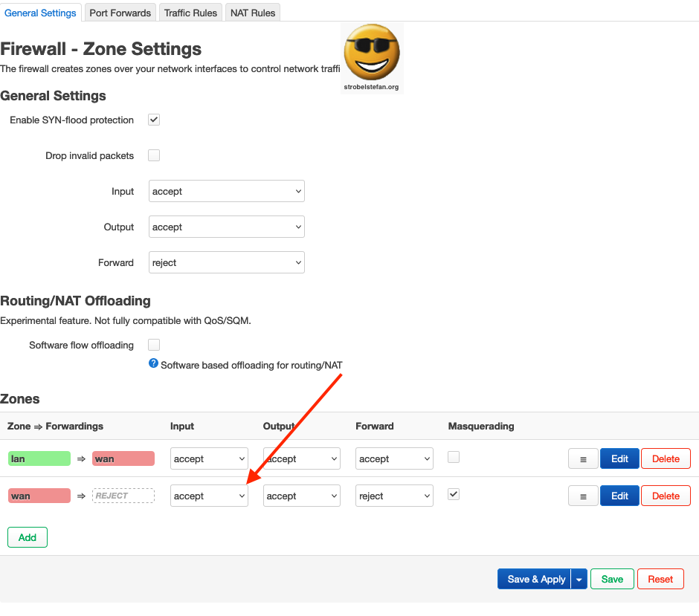
Task: Click the drag handle icon in wan row
Action: [x=583, y=496]
